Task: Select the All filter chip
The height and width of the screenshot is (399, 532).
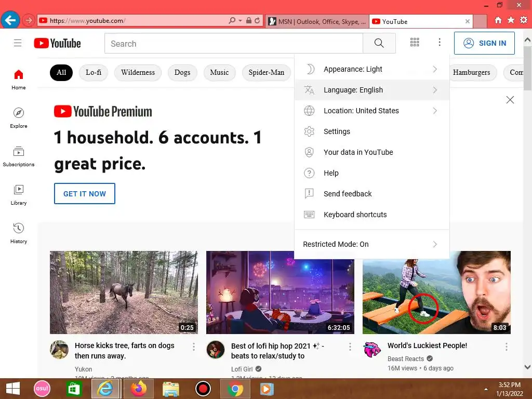Action: [61, 73]
